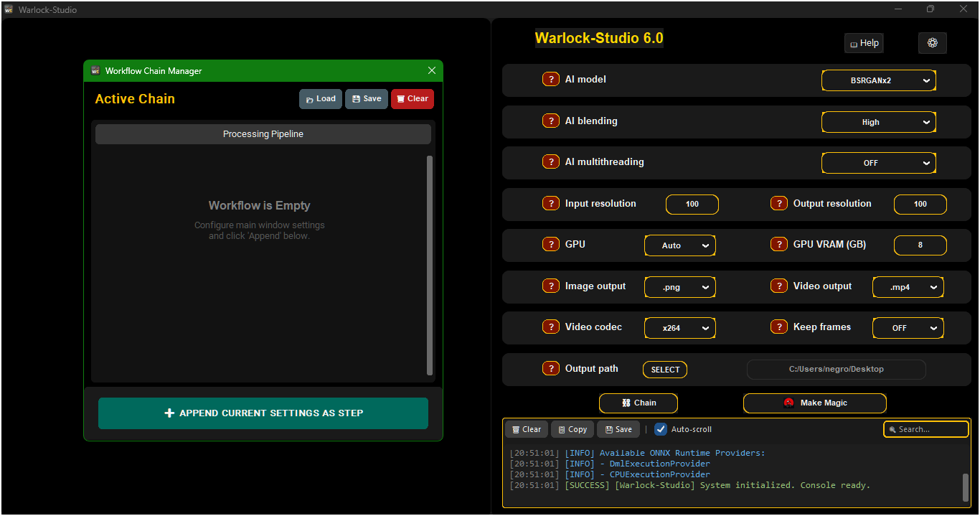Open the Keep frames OFF dropdown
The height and width of the screenshot is (516, 980).
pos(908,328)
